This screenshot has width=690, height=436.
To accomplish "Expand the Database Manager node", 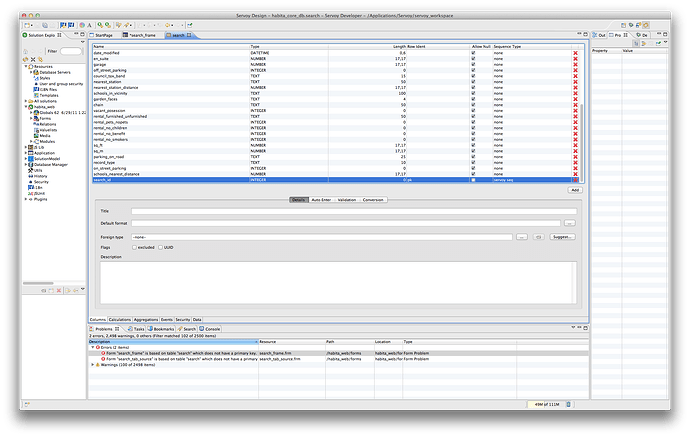I will (26, 165).
